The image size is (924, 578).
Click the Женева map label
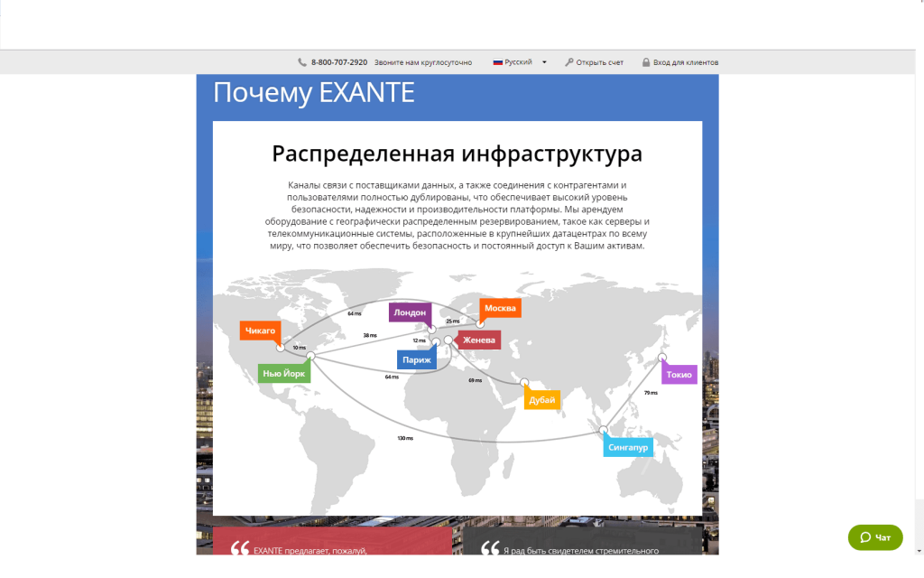pyautogui.click(x=479, y=340)
